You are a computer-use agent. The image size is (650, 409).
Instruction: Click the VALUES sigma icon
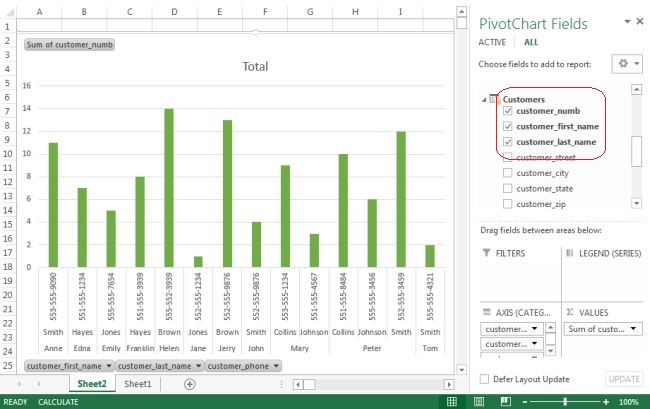(570, 312)
